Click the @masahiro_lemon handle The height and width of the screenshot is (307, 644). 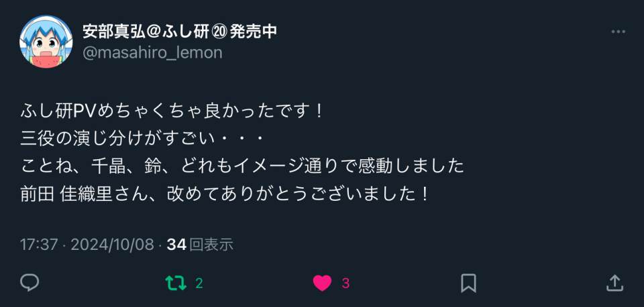(152, 52)
